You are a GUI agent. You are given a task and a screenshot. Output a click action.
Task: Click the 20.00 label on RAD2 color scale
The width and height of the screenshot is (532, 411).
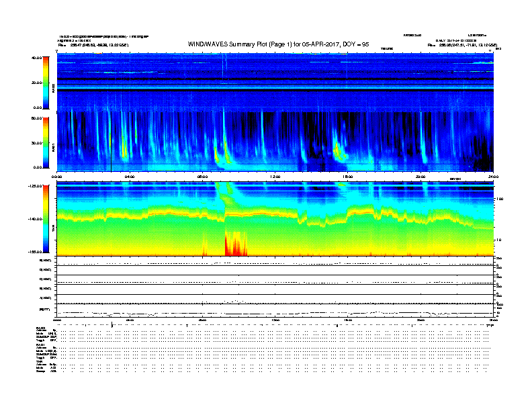[36, 83]
